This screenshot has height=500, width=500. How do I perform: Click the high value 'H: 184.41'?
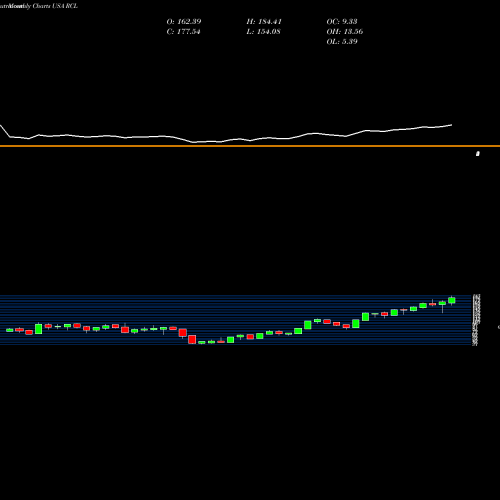(264, 21)
